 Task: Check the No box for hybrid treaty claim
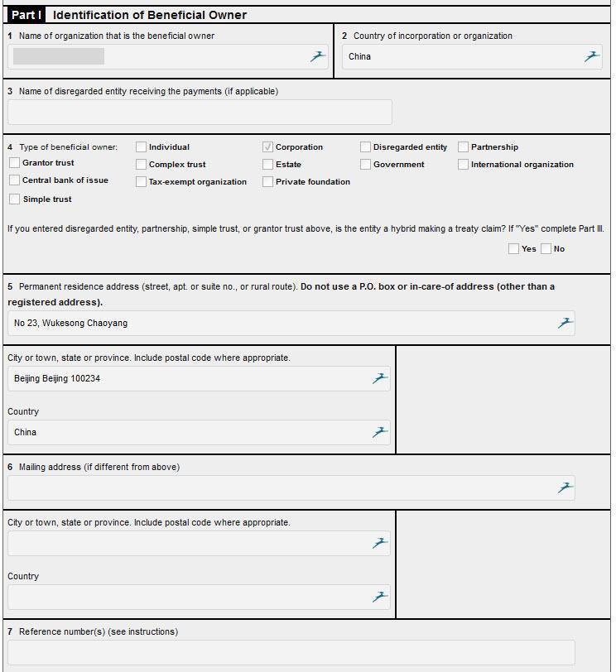click(546, 248)
